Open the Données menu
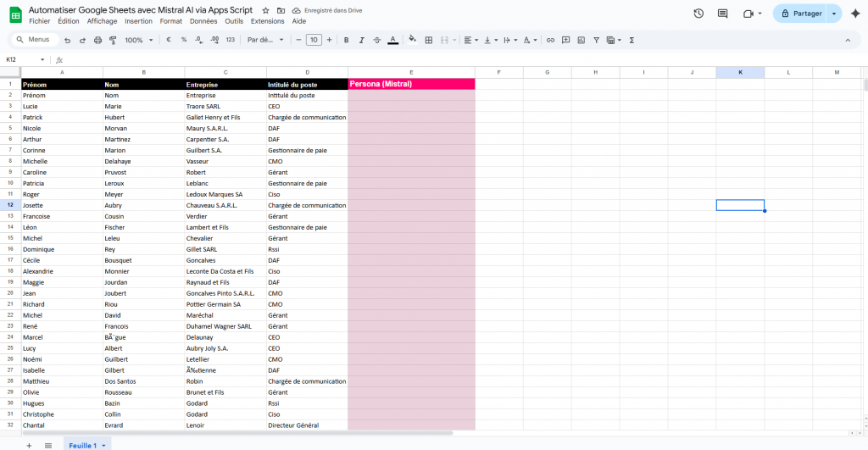 [203, 21]
